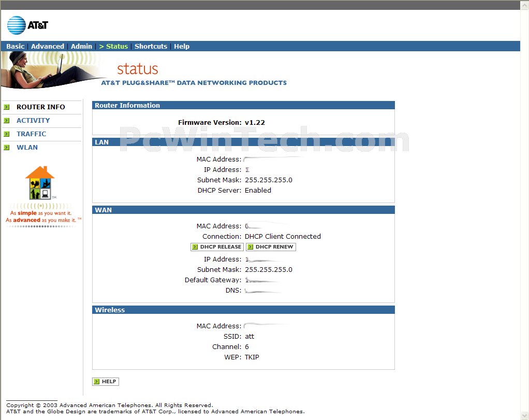Switch to the Admin tab

point(81,46)
